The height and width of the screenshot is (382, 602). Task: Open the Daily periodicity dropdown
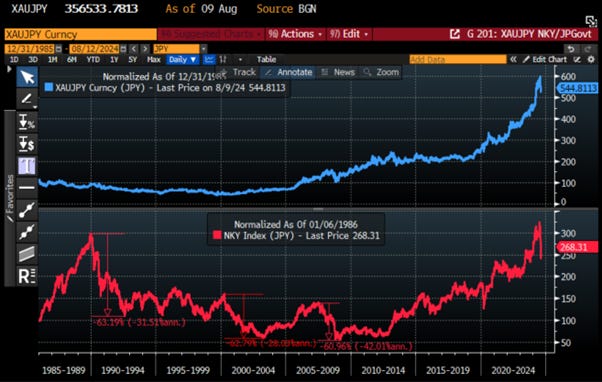(x=183, y=60)
